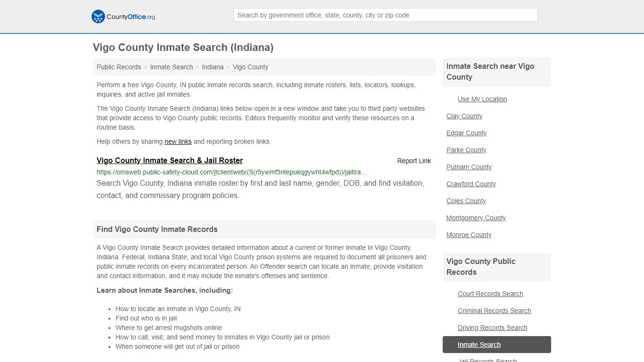Open Vigo County Inmate Search & Jail Roster

pyautogui.click(x=170, y=160)
